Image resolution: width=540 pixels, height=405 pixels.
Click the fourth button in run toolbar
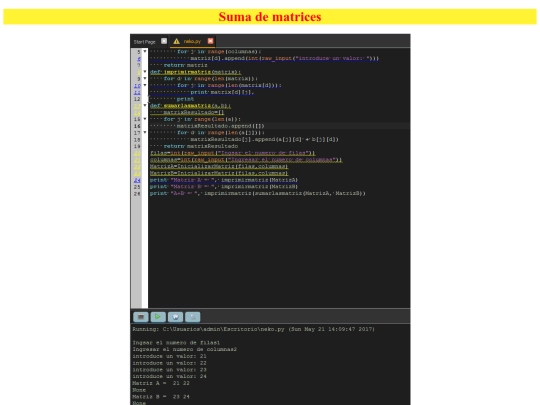point(193,317)
